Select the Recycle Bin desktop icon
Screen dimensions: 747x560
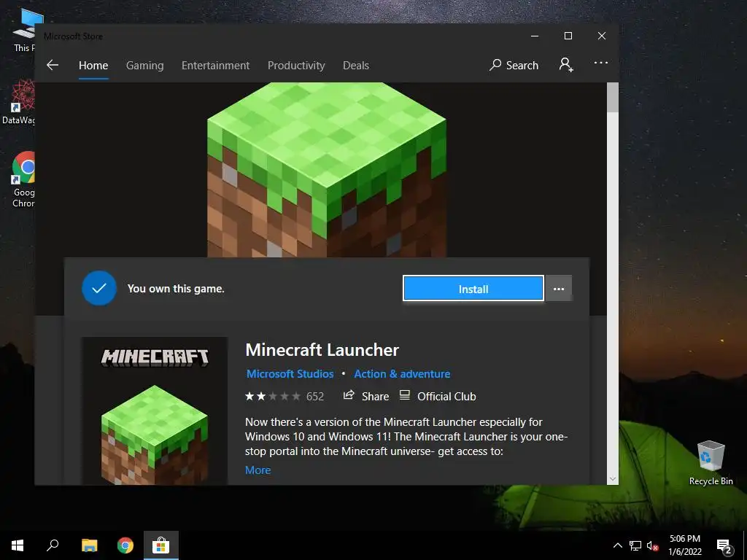tap(711, 462)
